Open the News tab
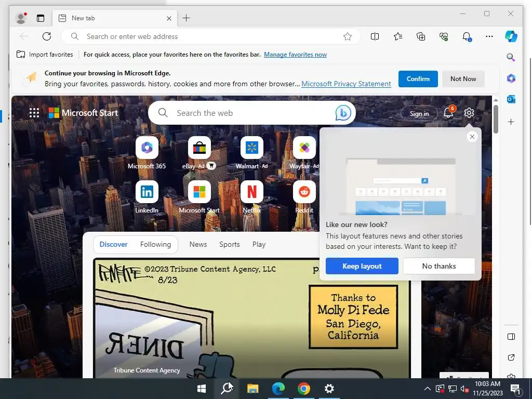532x399 pixels. point(198,244)
